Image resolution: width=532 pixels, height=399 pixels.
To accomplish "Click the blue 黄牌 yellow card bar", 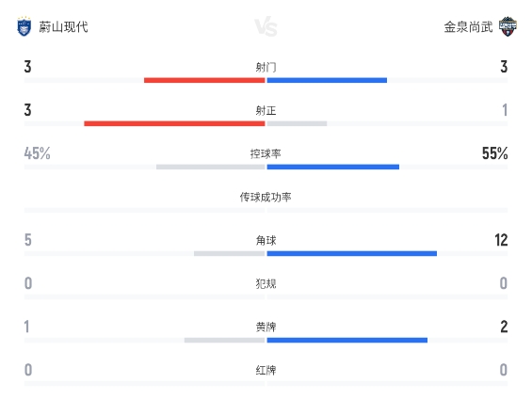I will (x=347, y=340).
